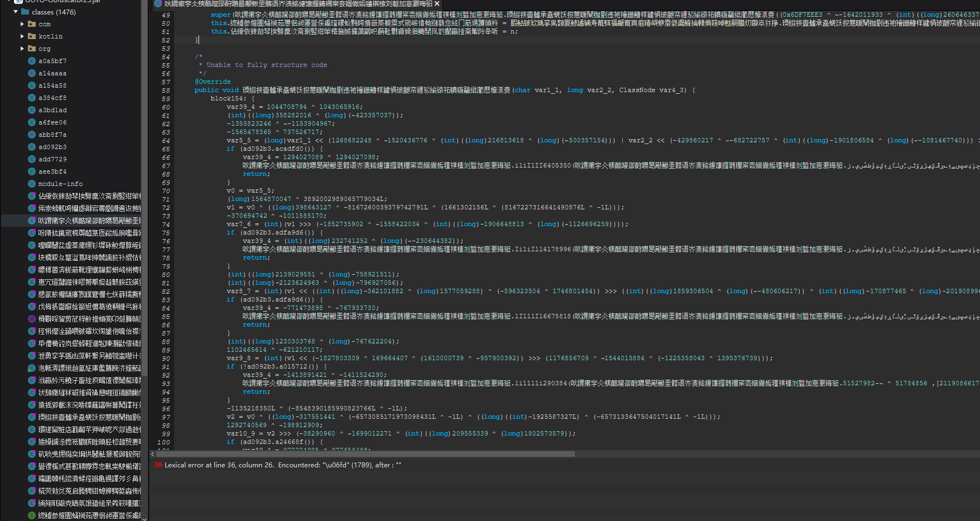Image resolution: width=980 pixels, height=521 pixels.
Task: Click the green interface I icon at tree bottom
Action: [x=32, y=515]
